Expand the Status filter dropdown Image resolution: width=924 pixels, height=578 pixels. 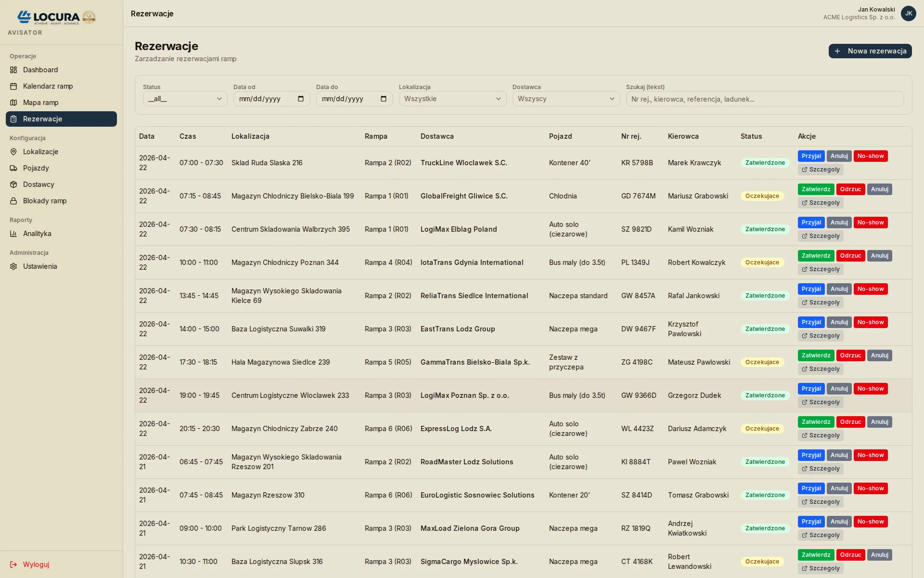coord(185,99)
